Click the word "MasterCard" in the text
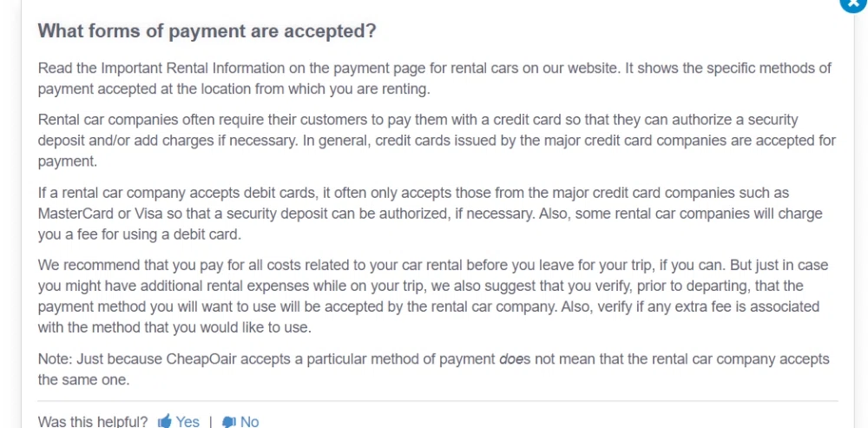The height and width of the screenshot is (428, 868). click(x=73, y=214)
